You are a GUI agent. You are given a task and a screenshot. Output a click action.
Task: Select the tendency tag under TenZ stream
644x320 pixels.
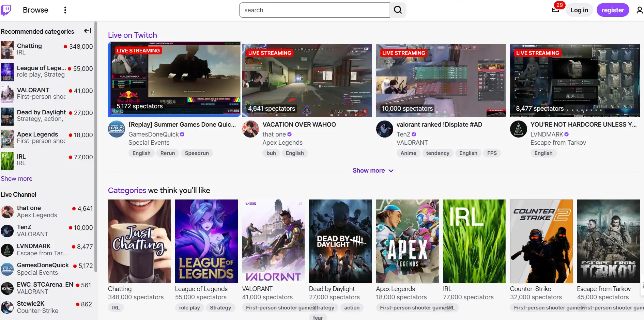(x=438, y=153)
